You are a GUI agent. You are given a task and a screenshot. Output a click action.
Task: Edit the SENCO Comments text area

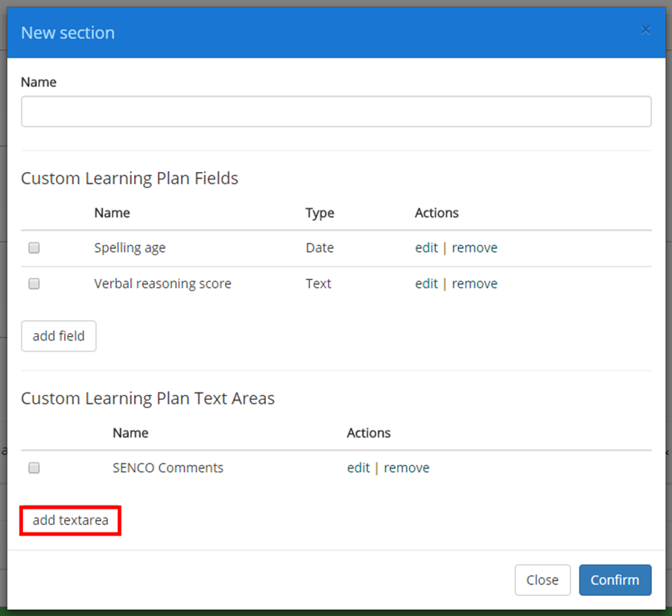[x=358, y=467]
